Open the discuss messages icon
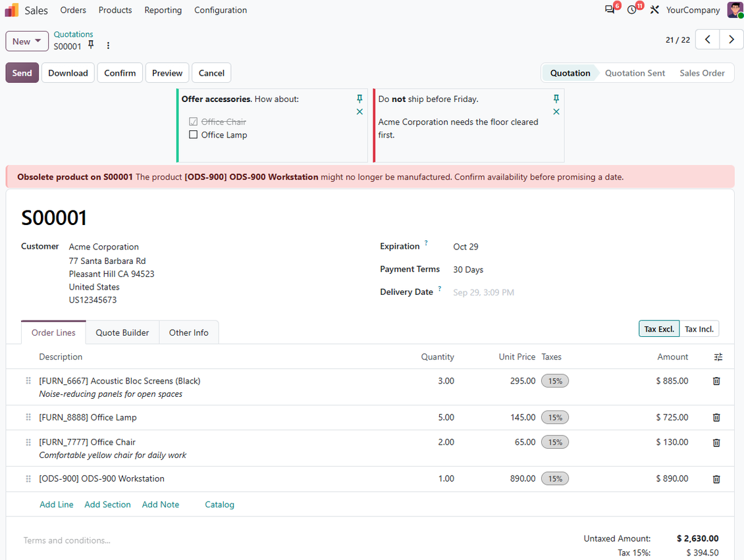Screen dimensions: 744x560 pyautogui.click(x=610, y=9)
